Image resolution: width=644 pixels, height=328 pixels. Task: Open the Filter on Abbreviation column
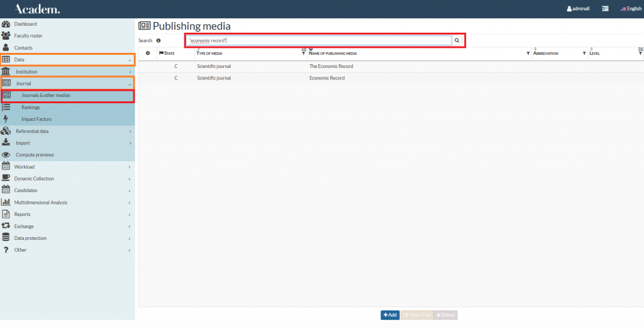(584, 54)
